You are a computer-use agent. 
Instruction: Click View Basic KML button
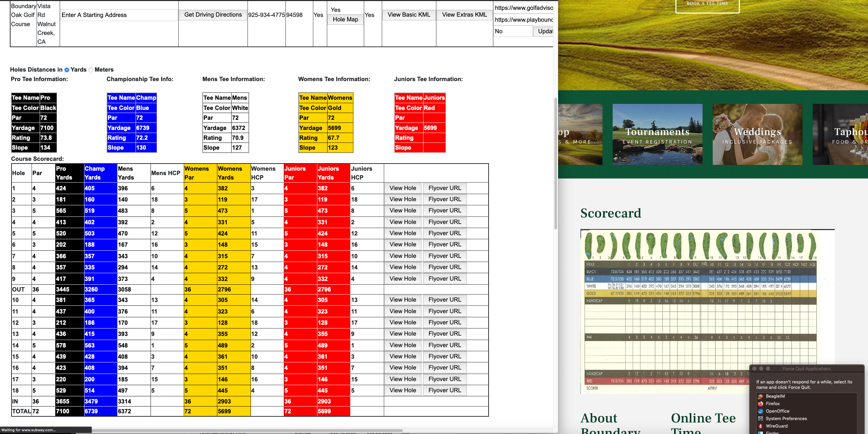point(409,15)
